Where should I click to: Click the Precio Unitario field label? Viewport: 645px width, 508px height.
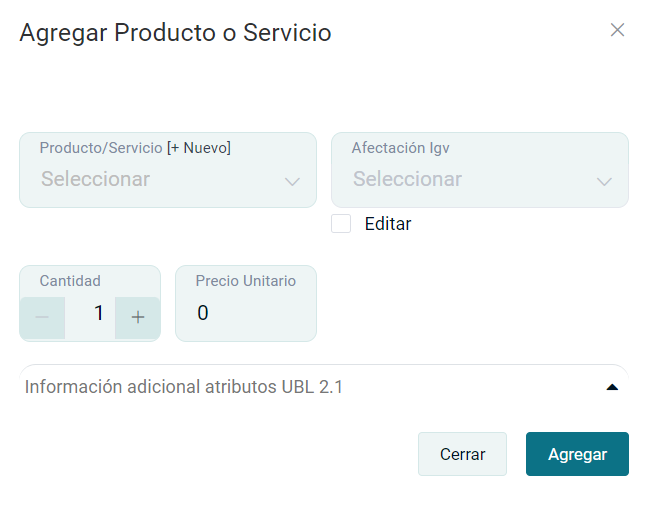coord(246,281)
